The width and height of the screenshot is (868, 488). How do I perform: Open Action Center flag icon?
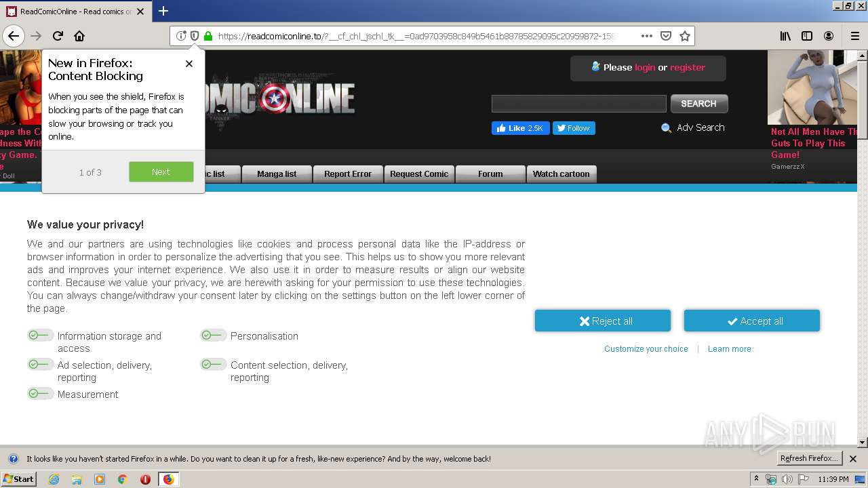point(804,479)
